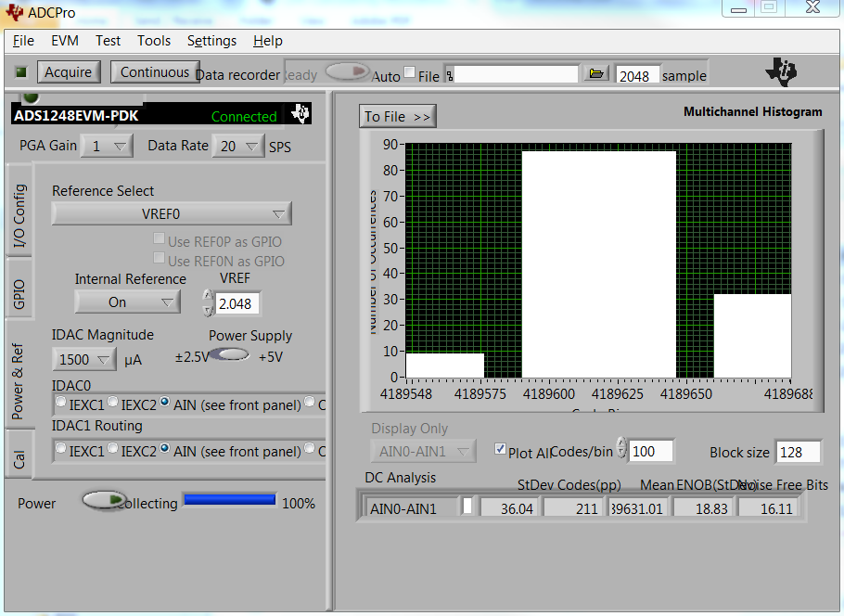Open the Test menu
This screenshot has height=616, width=844.
108,41
